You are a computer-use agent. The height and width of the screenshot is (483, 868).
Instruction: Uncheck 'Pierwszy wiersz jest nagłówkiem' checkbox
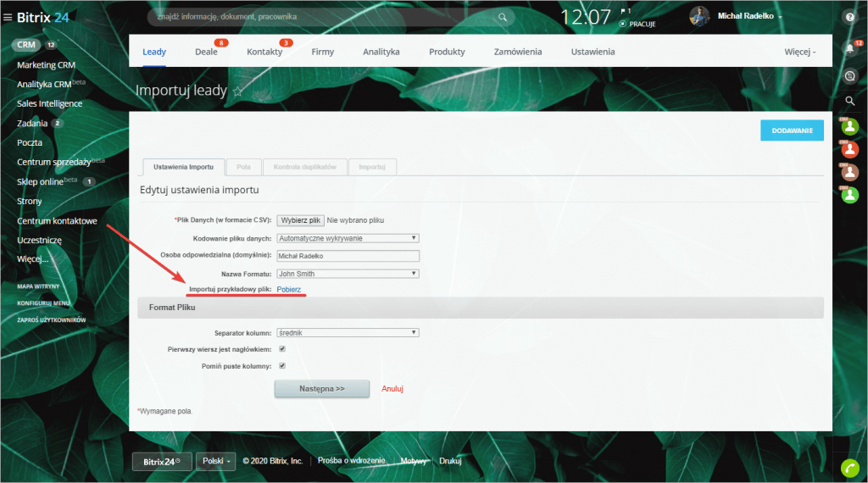[x=282, y=349]
